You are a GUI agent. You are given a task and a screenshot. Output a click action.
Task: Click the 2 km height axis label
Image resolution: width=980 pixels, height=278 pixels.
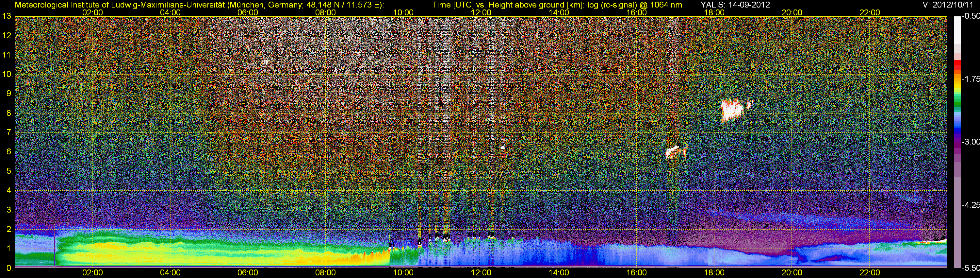pyautogui.click(x=9, y=229)
